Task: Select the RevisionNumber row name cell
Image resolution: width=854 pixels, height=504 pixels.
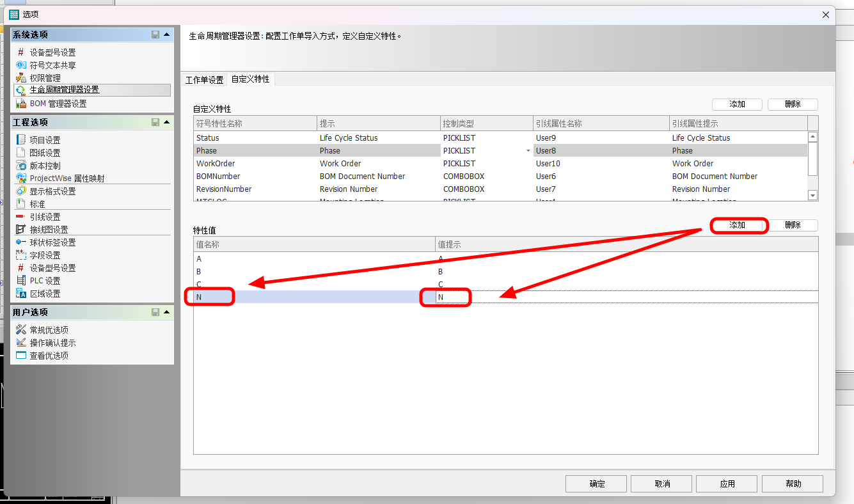Action: [255, 189]
